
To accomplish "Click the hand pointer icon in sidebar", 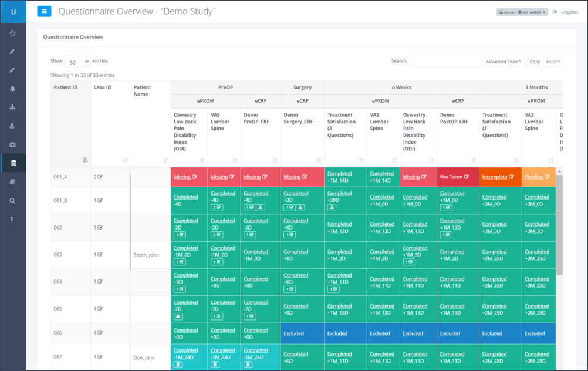I will click(13, 33).
